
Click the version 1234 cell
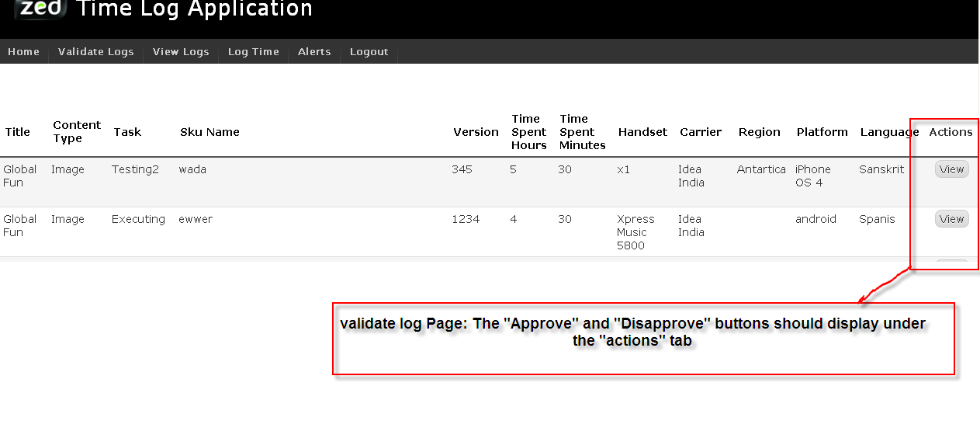click(x=466, y=219)
